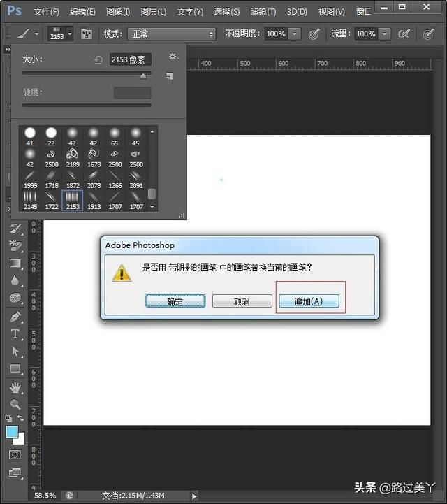Open the brush panel toggle icon in options bar
The height and width of the screenshot is (504, 447).
point(87,34)
